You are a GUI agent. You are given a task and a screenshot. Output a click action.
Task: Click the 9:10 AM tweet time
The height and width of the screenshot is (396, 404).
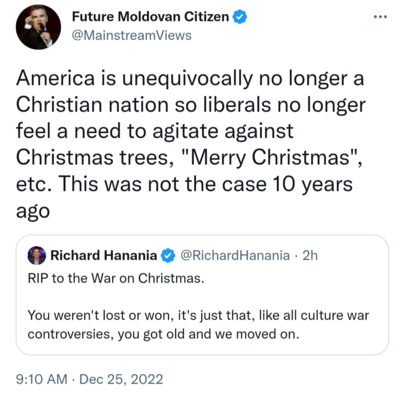[42, 379]
